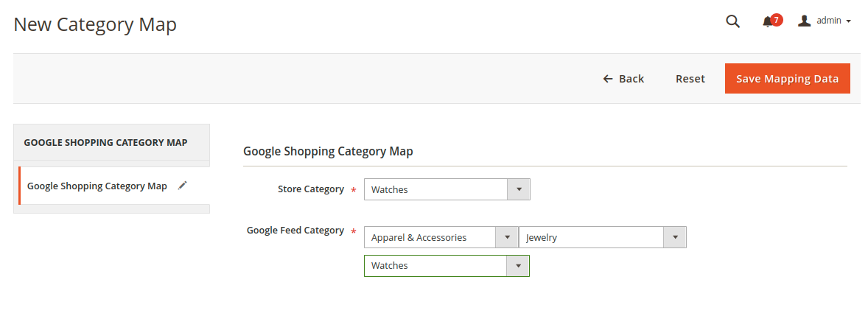Click Save Mapping Data button
Viewport: 868px width, 316px height.
[x=787, y=79]
